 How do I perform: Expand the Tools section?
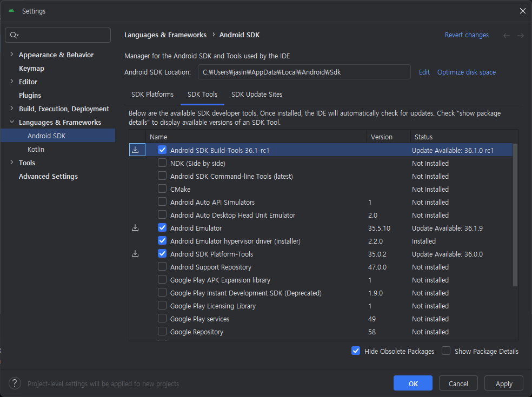point(12,163)
